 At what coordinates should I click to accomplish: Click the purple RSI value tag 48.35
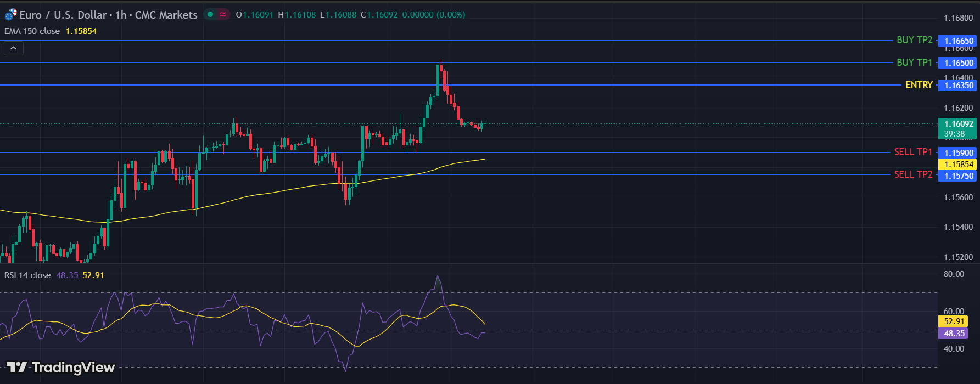point(954,334)
